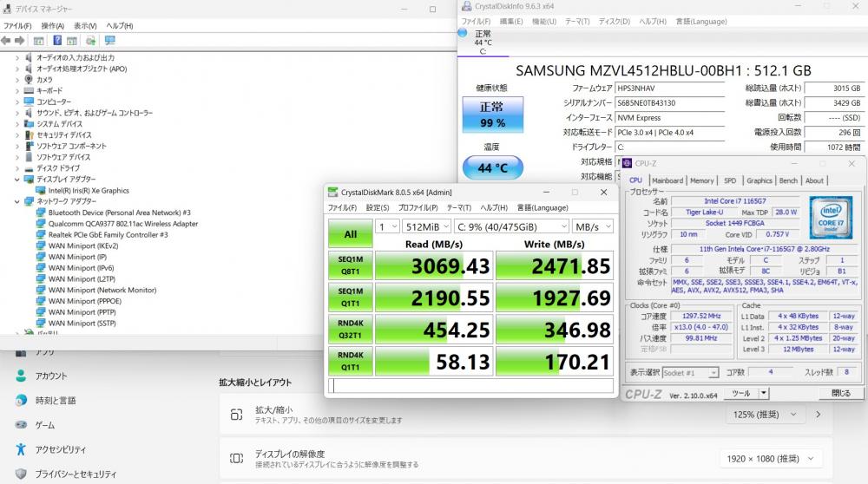Click the Intel Core i7 logo in CPU-Z
The width and height of the screenshot is (868, 484).
click(831, 218)
